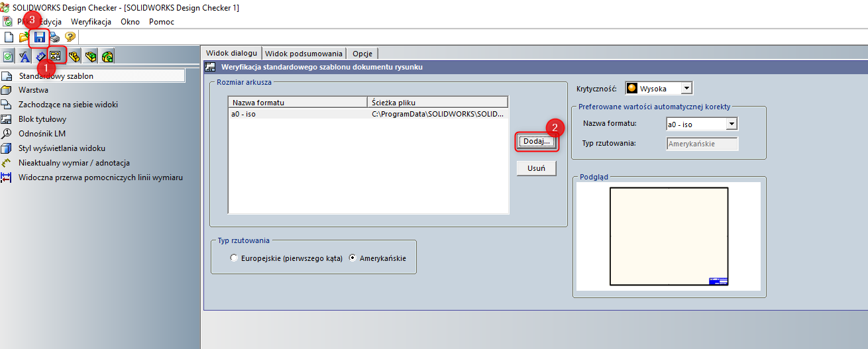The width and height of the screenshot is (868, 349).
Task: Click the Typ rzutowania Amerykańskie field
Action: 702,144
